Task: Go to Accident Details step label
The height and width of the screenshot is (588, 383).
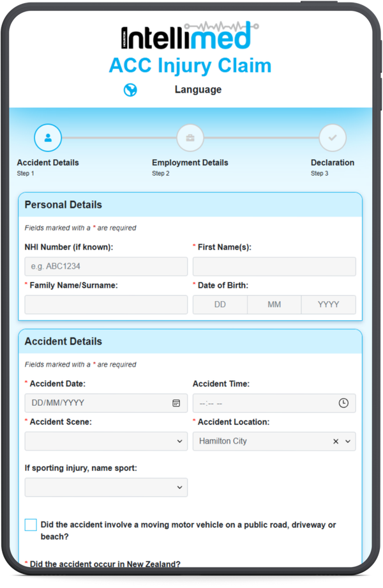Action: click(48, 163)
